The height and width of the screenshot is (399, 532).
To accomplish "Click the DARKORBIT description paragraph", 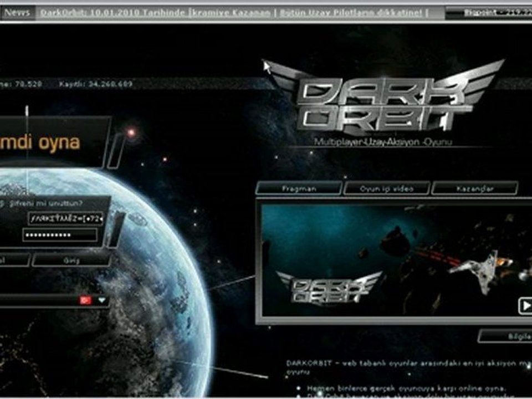I will click(409, 367).
